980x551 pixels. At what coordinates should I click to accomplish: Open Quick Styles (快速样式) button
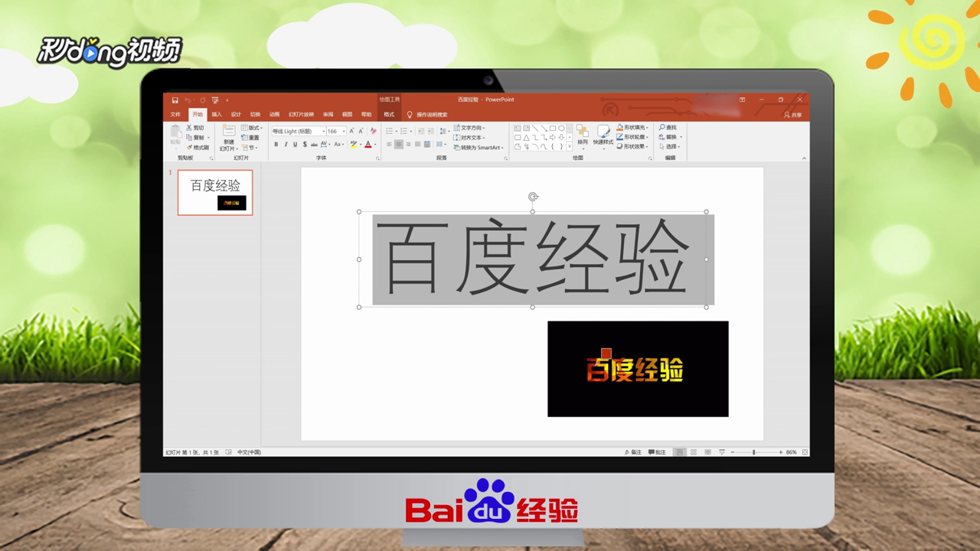[x=603, y=136]
